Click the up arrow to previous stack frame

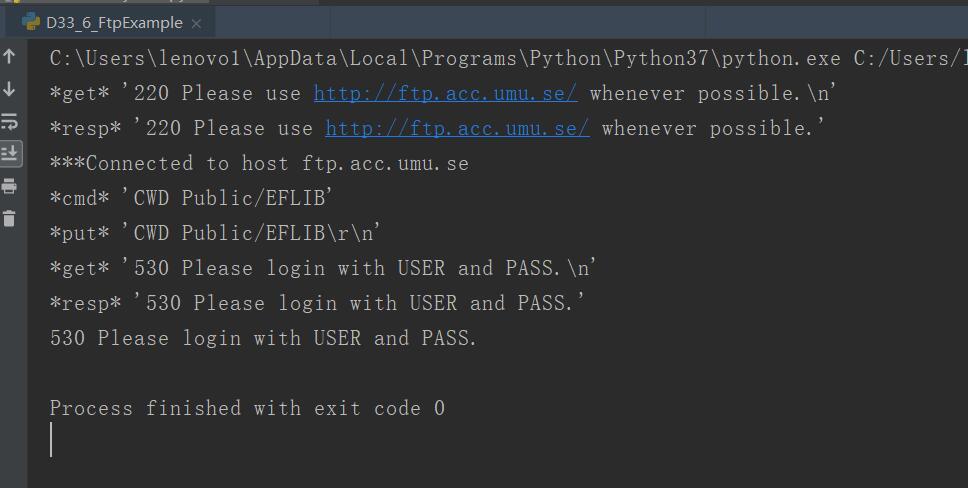(10, 57)
